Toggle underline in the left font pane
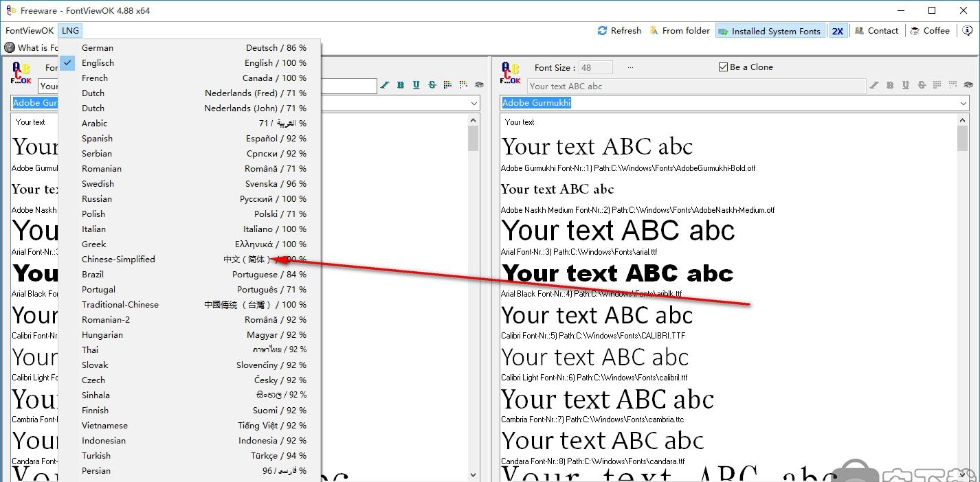This screenshot has width=980, height=482. (416, 85)
